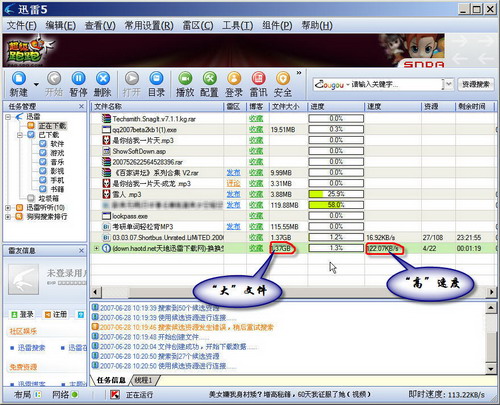Click the 暂停 (Pause) toolbar icon
The width and height of the screenshot is (500, 405).
click(78, 84)
